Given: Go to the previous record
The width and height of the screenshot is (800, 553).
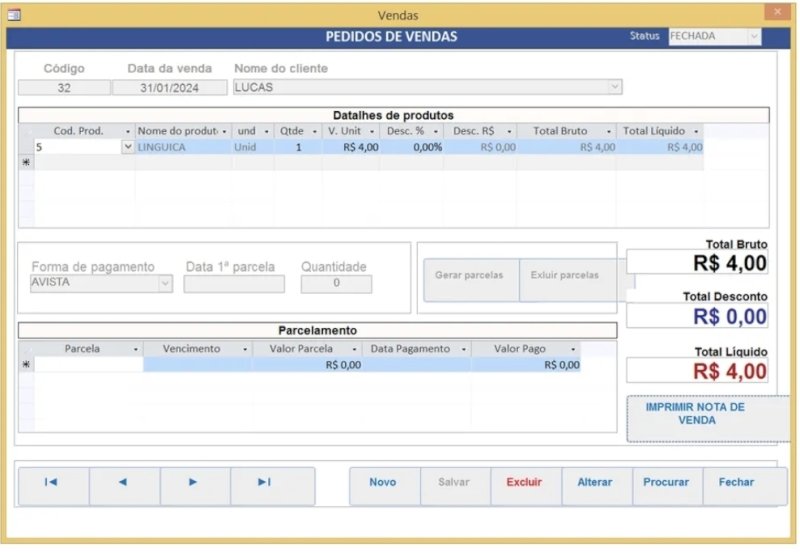Looking at the screenshot, I should click(x=123, y=482).
